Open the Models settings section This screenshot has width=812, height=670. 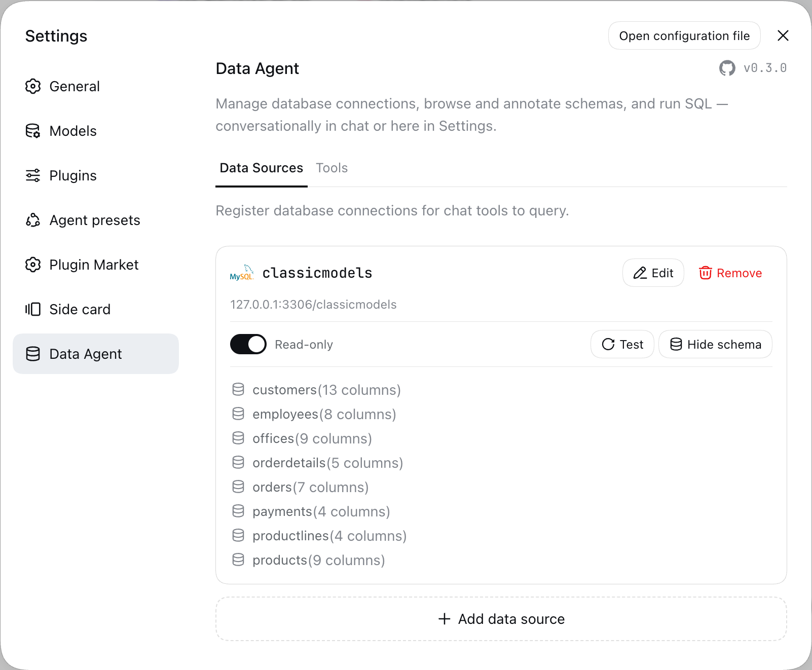pyautogui.click(x=96, y=131)
